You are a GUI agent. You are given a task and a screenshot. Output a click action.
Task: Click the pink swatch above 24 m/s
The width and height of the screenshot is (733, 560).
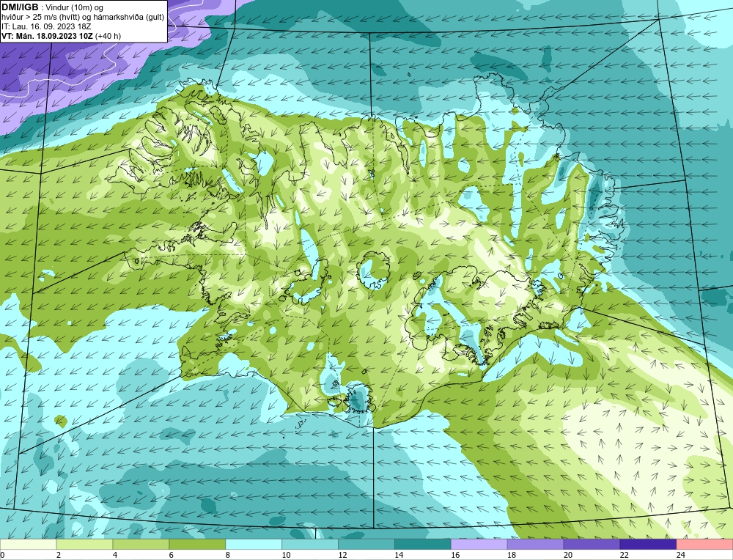coord(704,545)
